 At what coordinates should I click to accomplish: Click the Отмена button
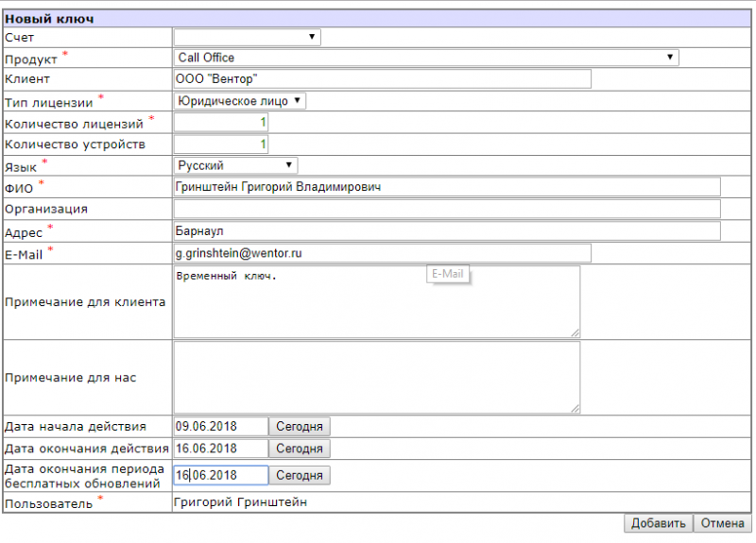click(722, 523)
